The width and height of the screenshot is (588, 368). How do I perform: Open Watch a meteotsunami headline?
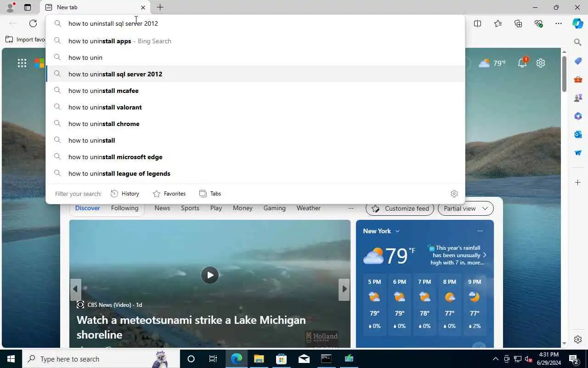click(191, 327)
